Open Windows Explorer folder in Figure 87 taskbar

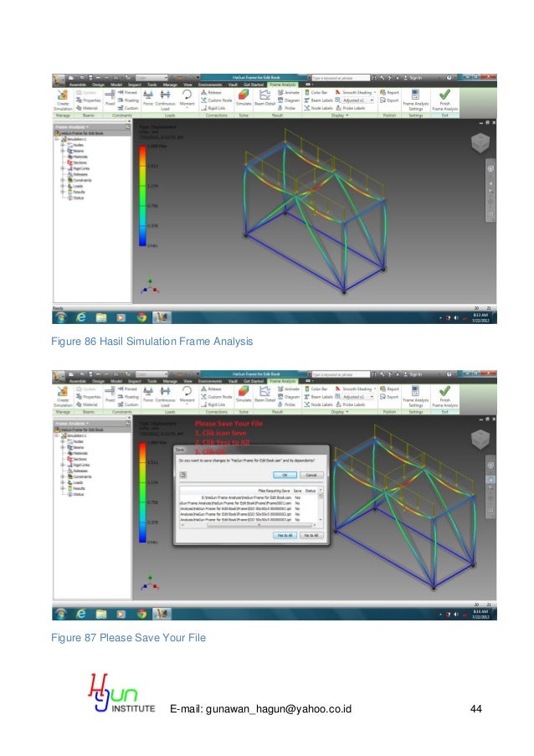pos(101,614)
